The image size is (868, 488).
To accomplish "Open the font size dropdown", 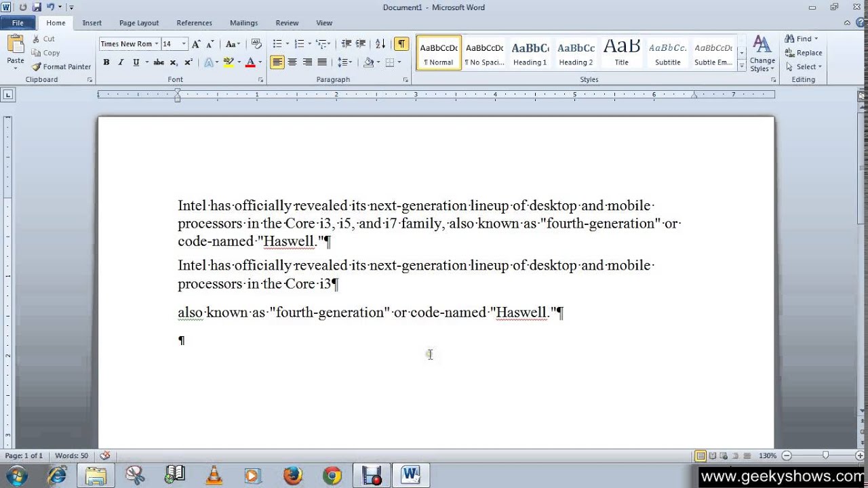I will point(184,44).
